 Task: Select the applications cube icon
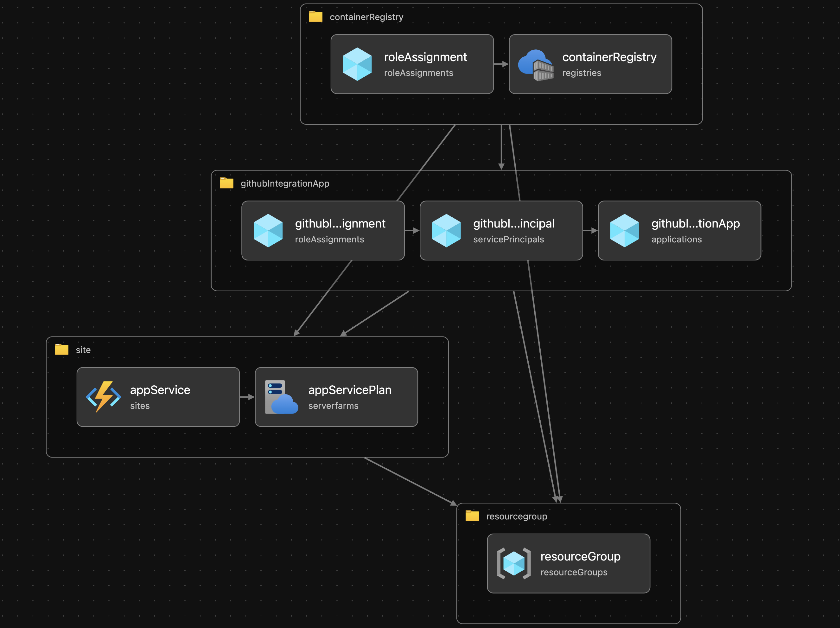[625, 231]
